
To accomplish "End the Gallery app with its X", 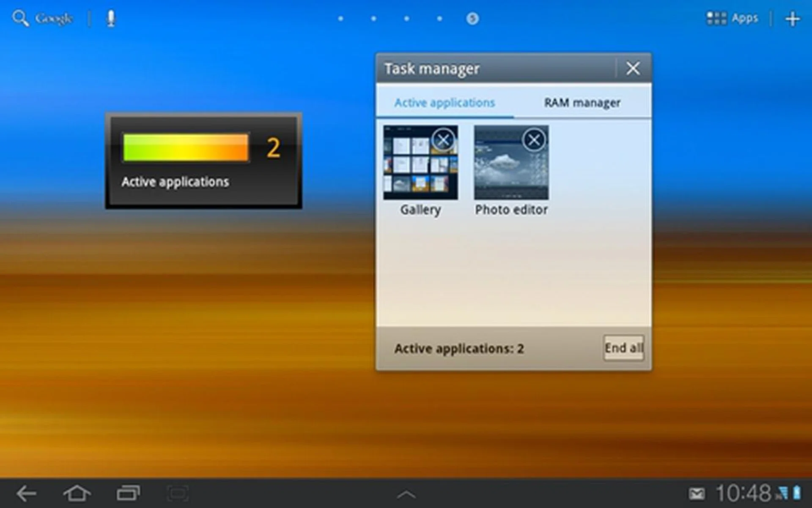I will tap(443, 140).
